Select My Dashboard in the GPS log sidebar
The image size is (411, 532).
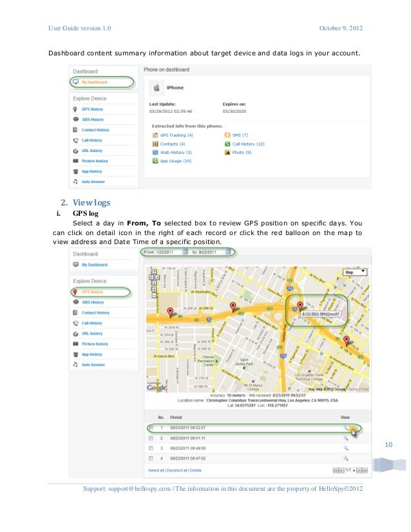pos(94,265)
